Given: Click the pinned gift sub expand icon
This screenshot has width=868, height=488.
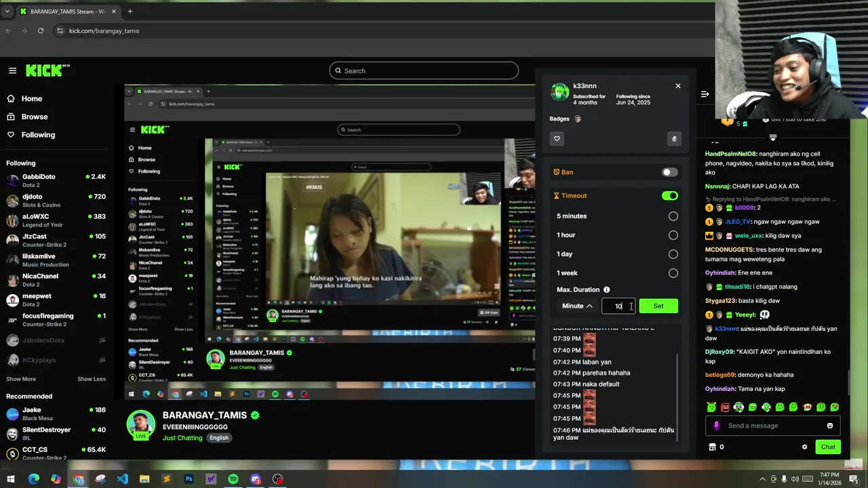Looking at the screenshot, I should (772, 138).
